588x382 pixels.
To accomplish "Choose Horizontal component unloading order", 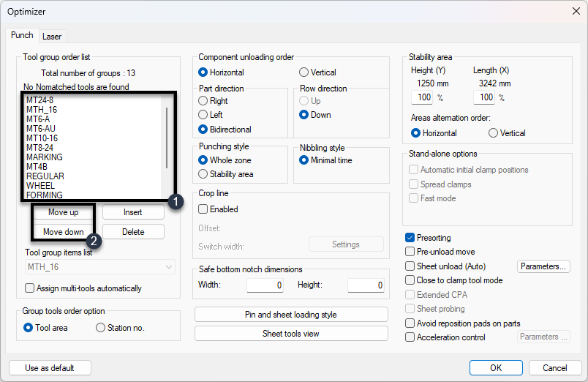I will pos(222,72).
